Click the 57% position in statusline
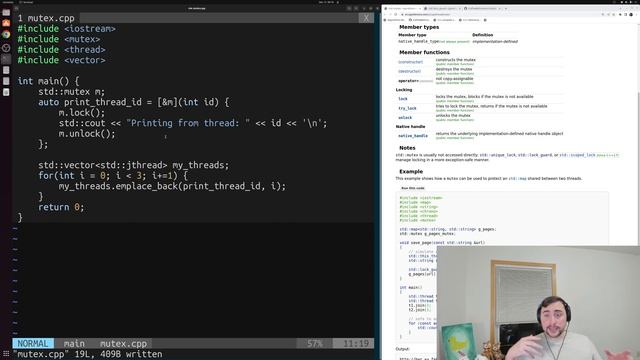 tap(315, 344)
